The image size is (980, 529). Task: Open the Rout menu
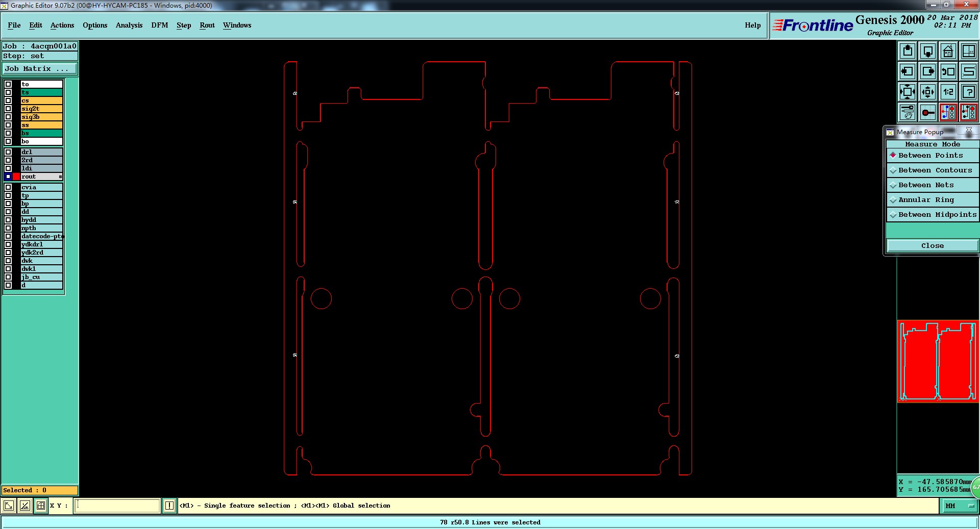(x=207, y=25)
